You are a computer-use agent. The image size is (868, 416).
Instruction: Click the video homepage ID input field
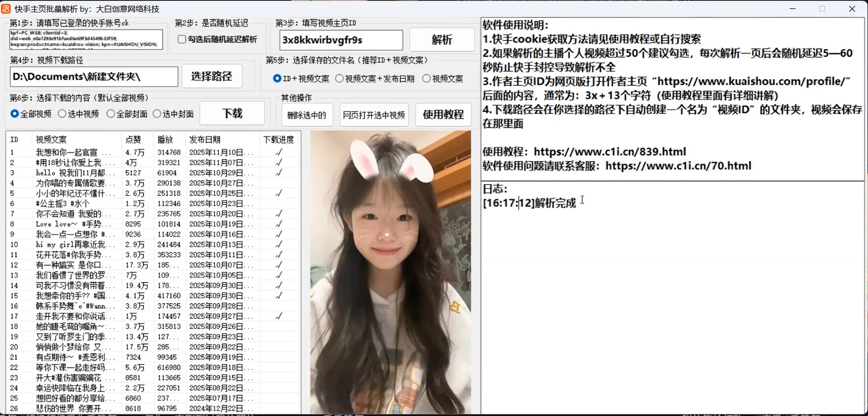[x=340, y=40]
